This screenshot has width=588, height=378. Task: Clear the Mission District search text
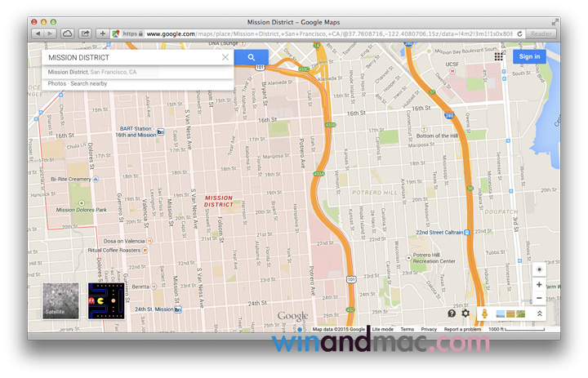tap(225, 58)
